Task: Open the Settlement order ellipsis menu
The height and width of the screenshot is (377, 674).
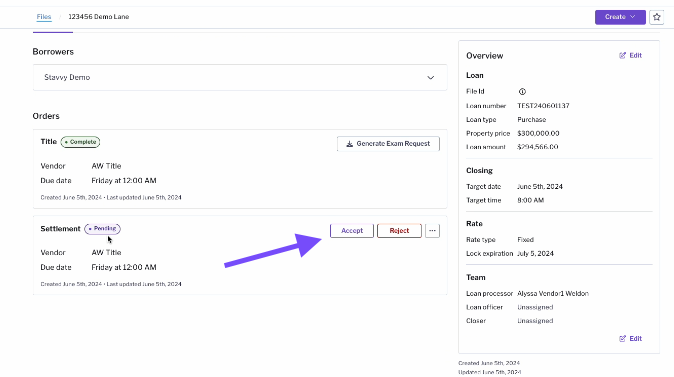Action: pyautogui.click(x=432, y=231)
